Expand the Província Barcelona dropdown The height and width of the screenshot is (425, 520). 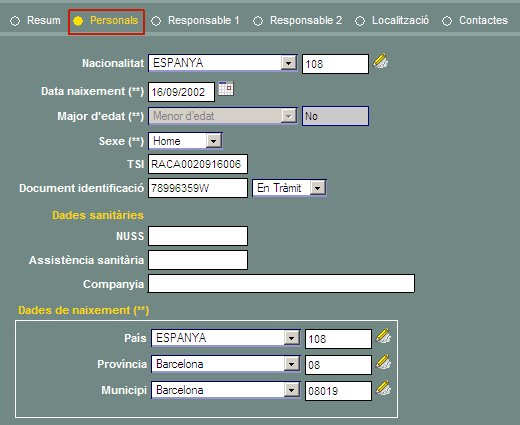pos(291,364)
